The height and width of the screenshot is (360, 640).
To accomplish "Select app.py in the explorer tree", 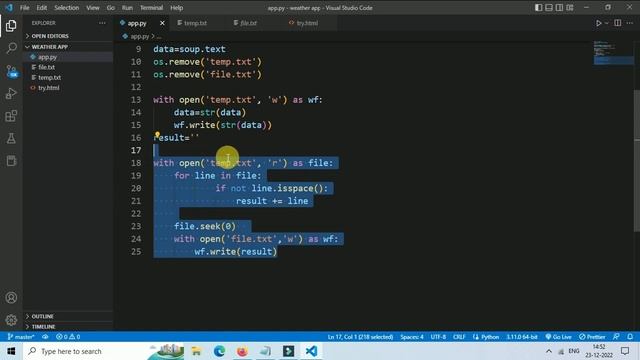I will [x=68, y=57].
